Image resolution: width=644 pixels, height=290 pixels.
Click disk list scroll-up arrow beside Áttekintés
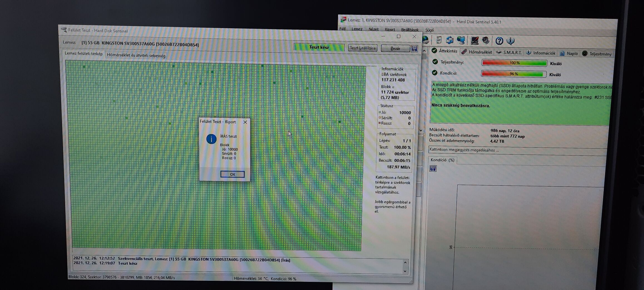coord(424,51)
